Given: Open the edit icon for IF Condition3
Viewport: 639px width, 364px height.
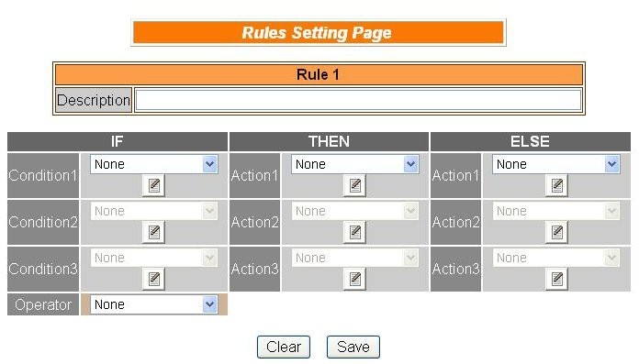Looking at the screenshot, I should click(153, 280).
